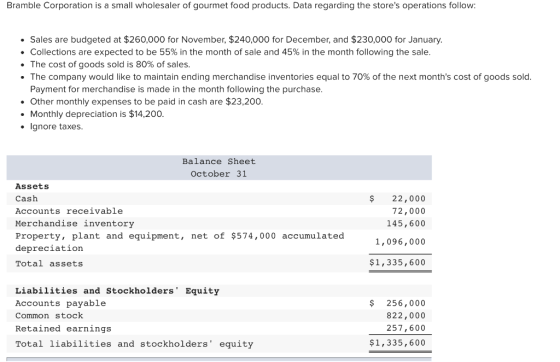
Task: Click the Ignore taxes bullet text
Action: [56, 126]
